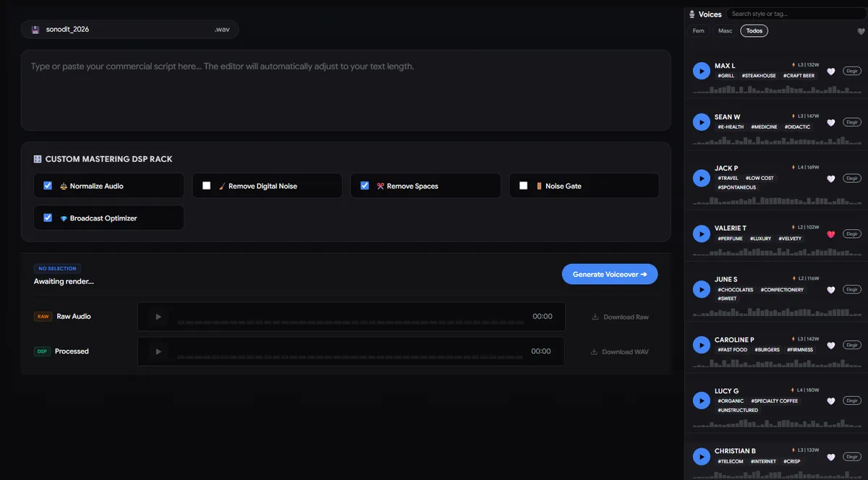This screenshot has height=480, width=868.
Task: Play the JUNE S voice preview
Action: tap(701, 289)
